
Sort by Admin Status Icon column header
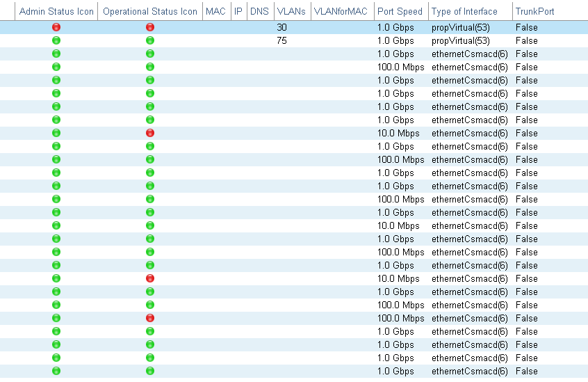[56, 11]
